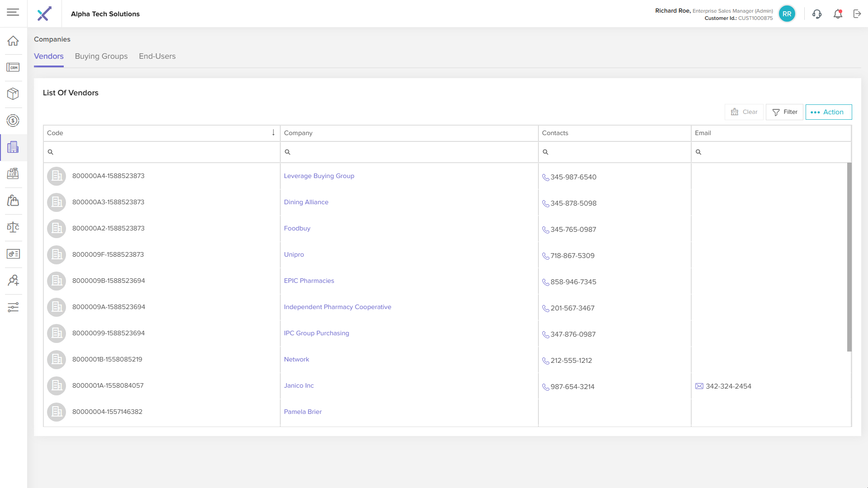Open the EPIC Pharmacies vendor link
The image size is (868, 488).
(309, 281)
